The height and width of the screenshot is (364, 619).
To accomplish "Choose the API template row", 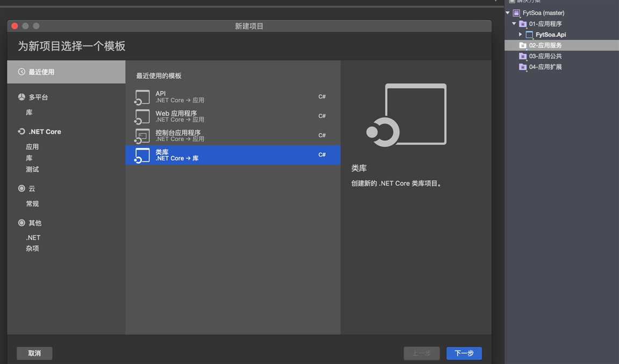I will (x=233, y=97).
